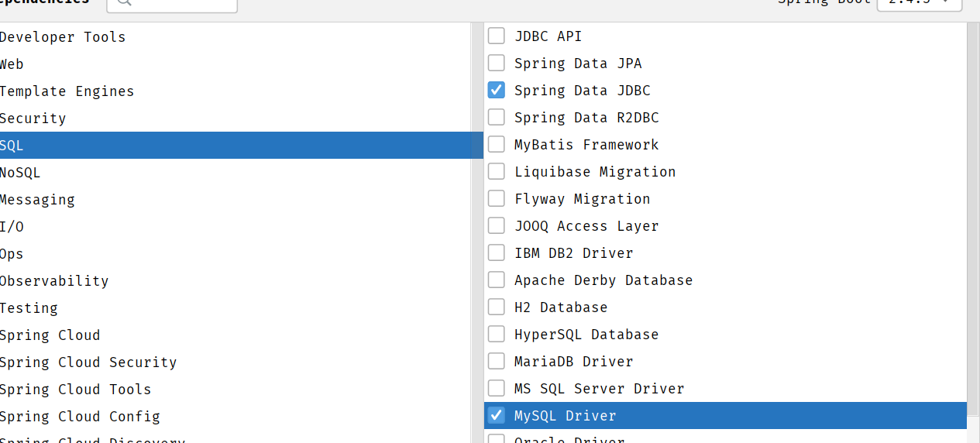Select Messaging category

point(236,199)
